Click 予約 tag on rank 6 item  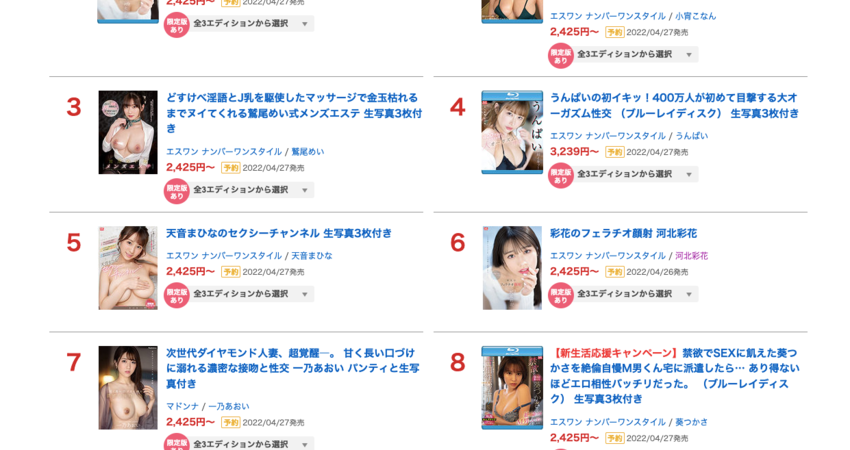pyautogui.click(x=615, y=272)
